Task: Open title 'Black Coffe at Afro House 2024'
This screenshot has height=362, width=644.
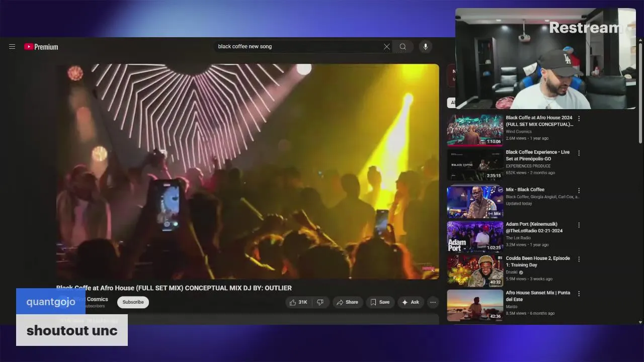Action: click(539, 121)
